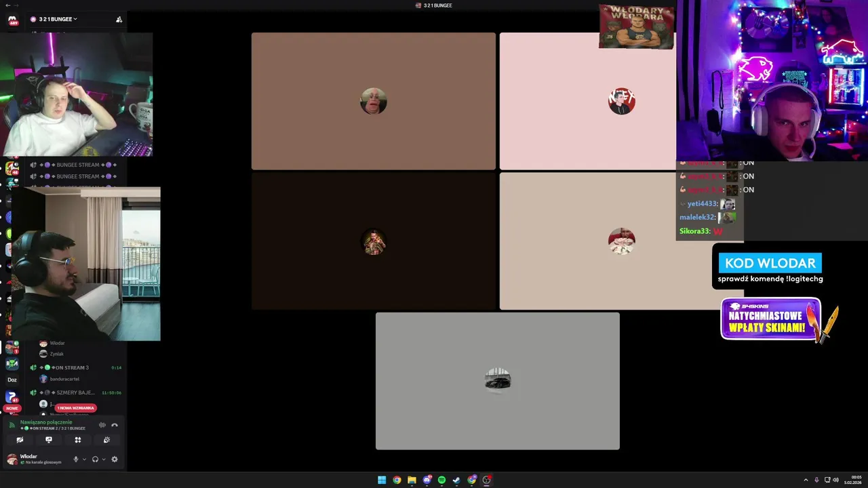The height and width of the screenshot is (488, 868).
Task: Select top-left brown participant tile
Action: coord(374,101)
